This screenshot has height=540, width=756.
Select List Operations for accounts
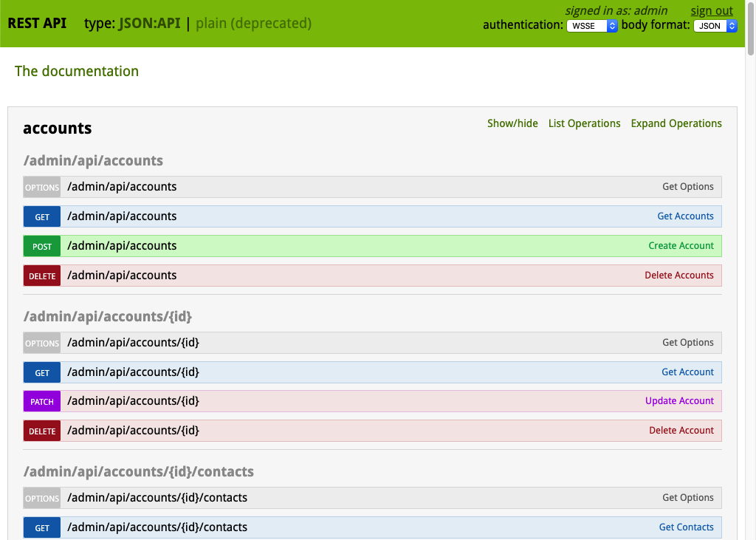584,123
